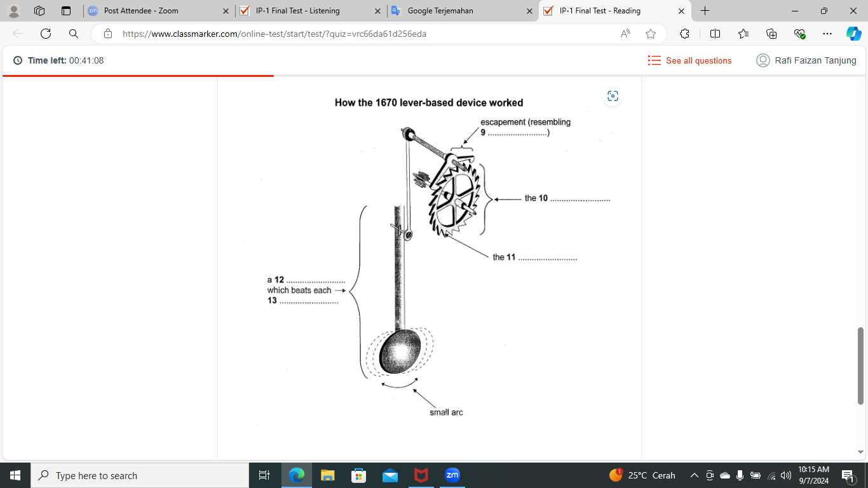The width and height of the screenshot is (868, 488).
Task: Click the taskbar search box
Action: tap(140, 475)
